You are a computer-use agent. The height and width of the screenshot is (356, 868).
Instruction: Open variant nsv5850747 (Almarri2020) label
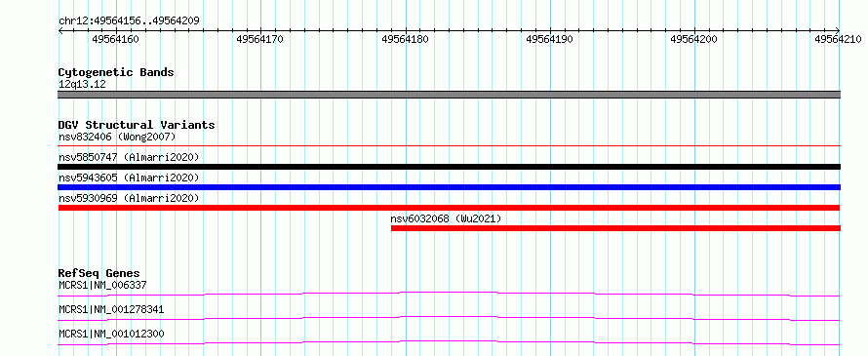[x=129, y=157]
